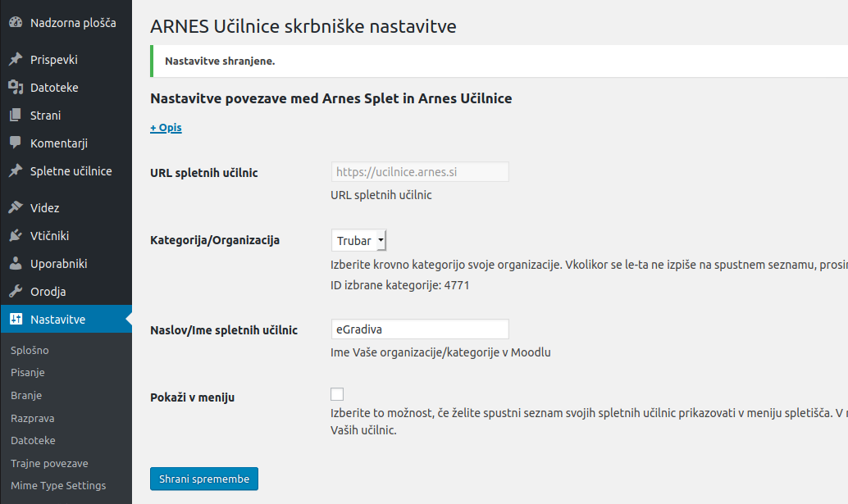Screen dimensions: 848x504
Task: Click the Uporabniki user icon
Action: 16,263
